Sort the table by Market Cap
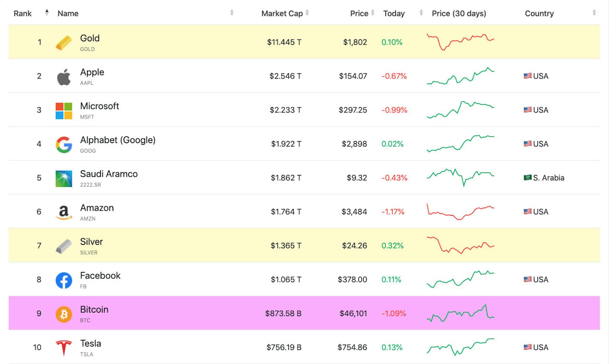Image resolution: width=609 pixels, height=364 pixels. 308,13
